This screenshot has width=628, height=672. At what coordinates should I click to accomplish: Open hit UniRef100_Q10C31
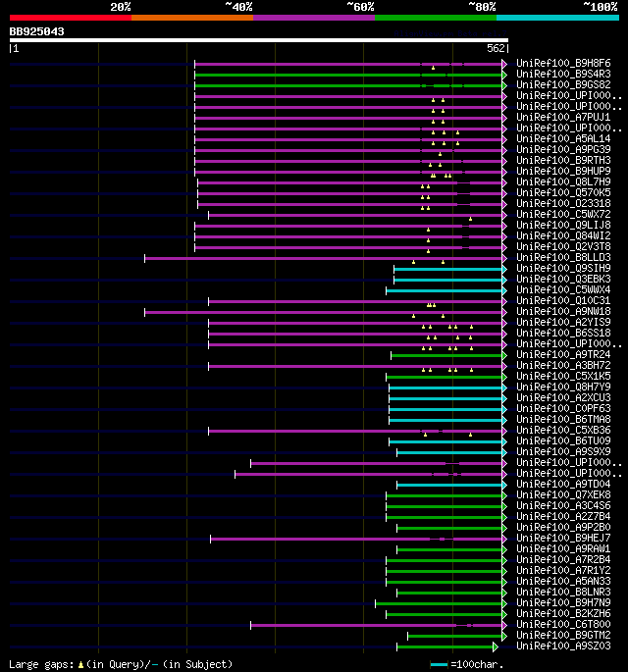tap(563, 300)
